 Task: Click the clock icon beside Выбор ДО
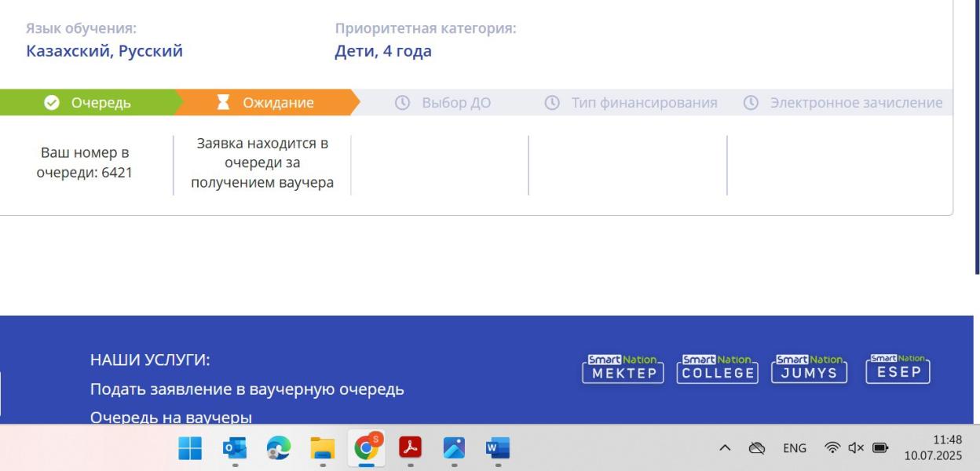click(402, 103)
